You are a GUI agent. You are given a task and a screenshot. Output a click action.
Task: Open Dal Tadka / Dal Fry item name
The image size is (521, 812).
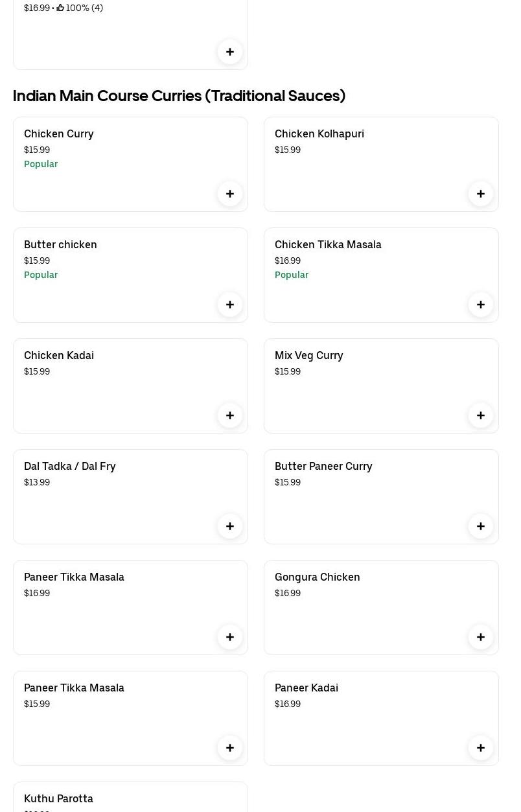pyautogui.click(x=70, y=466)
